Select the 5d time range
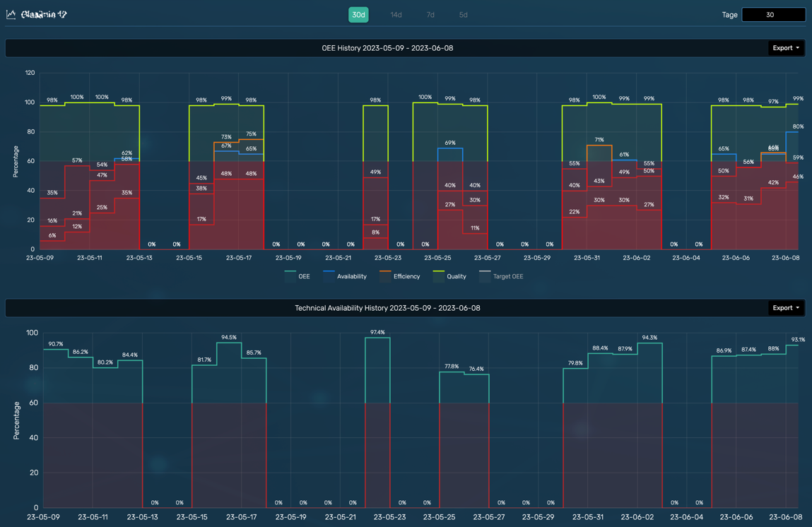The height and width of the screenshot is (527, 812). click(464, 15)
